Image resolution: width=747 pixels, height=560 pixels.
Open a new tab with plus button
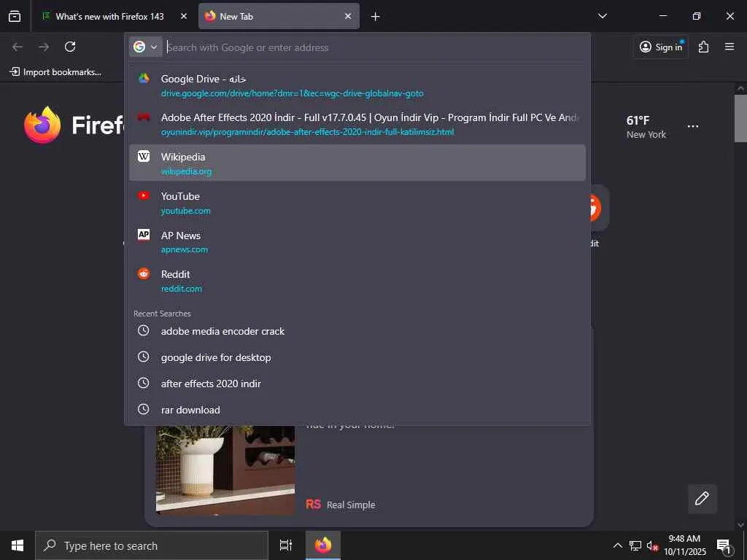pos(376,17)
